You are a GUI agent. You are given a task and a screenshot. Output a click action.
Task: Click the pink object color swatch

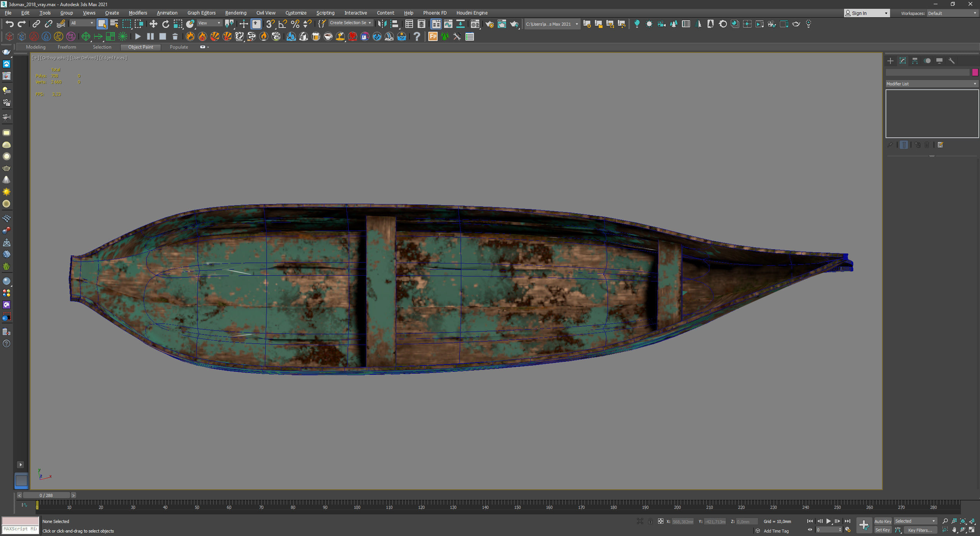pyautogui.click(x=975, y=72)
